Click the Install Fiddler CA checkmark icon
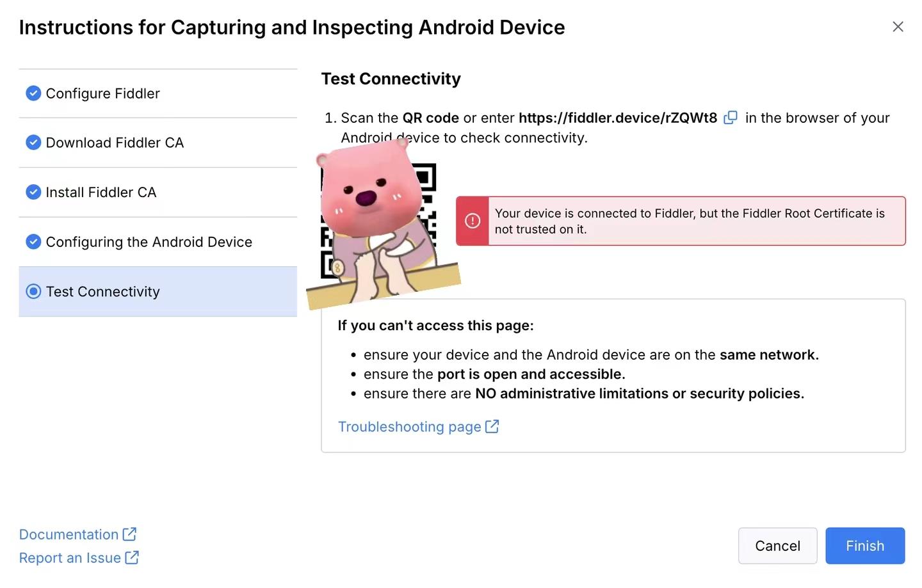922x588 pixels. (33, 192)
